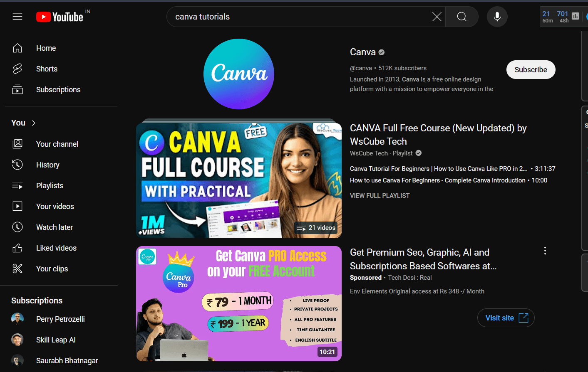Screen dimensions: 588x372
Task: Open the hamburger guide menu
Action: 17,17
